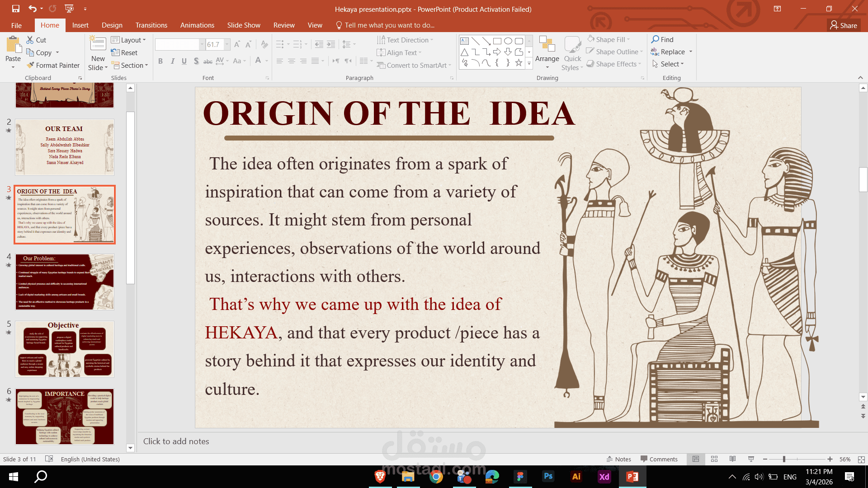
Task: Switch to the Transitions tab
Action: (151, 25)
